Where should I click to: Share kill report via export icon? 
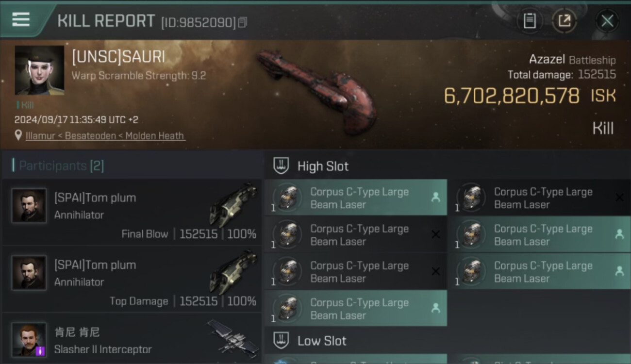pos(565,21)
